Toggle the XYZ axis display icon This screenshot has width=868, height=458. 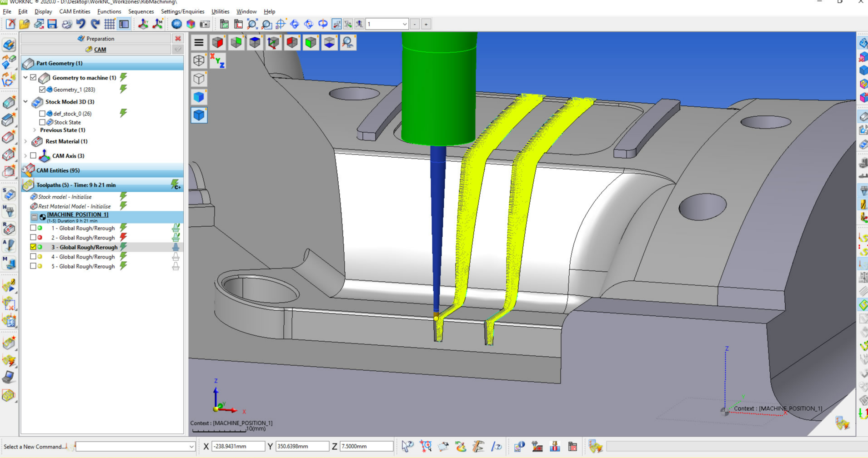tap(217, 61)
